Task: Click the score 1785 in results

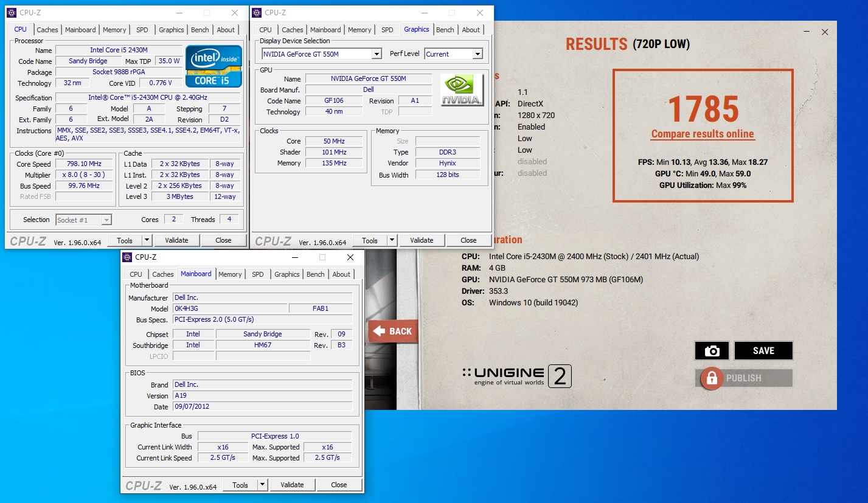Action: [703, 109]
